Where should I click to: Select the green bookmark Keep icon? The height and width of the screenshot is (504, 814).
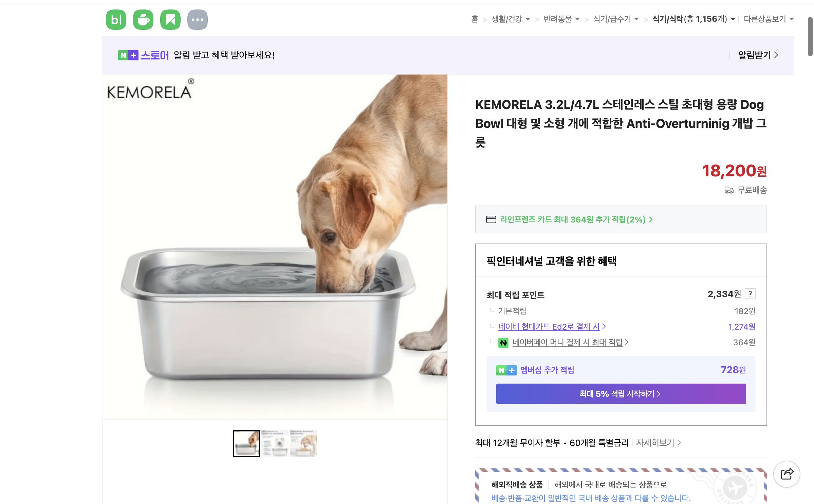point(171,19)
